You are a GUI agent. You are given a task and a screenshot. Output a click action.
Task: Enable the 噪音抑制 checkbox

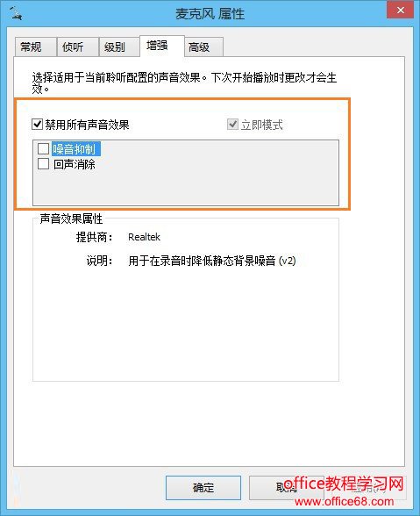[x=43, y=149]
